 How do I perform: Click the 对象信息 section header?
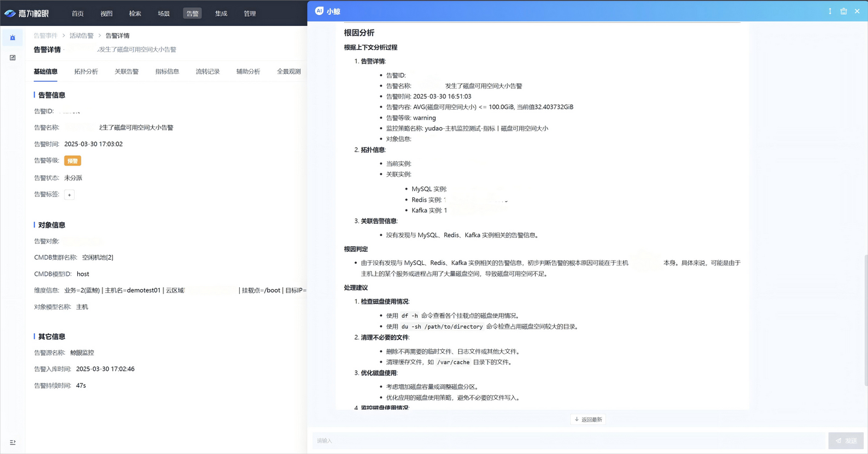coord(52,225)
